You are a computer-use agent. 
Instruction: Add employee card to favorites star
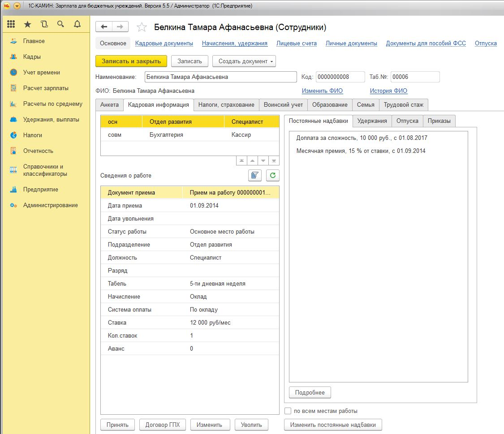pos(142,27)
